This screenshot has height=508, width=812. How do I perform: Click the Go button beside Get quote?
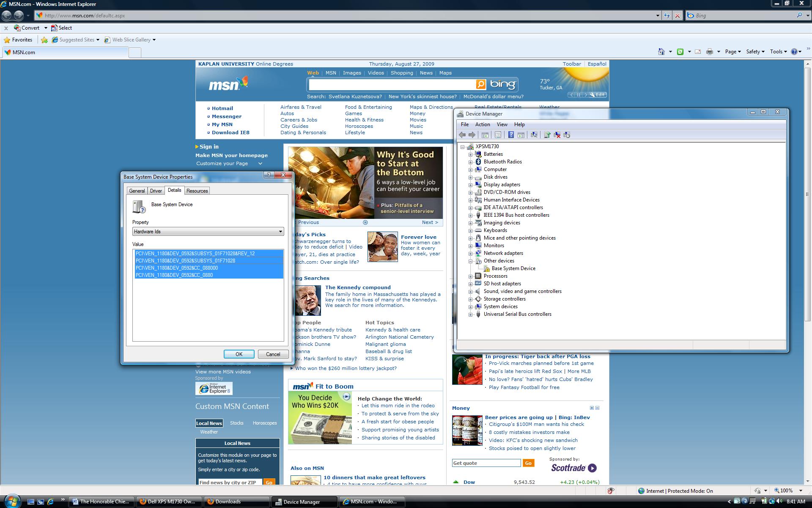tap(528, 463)
